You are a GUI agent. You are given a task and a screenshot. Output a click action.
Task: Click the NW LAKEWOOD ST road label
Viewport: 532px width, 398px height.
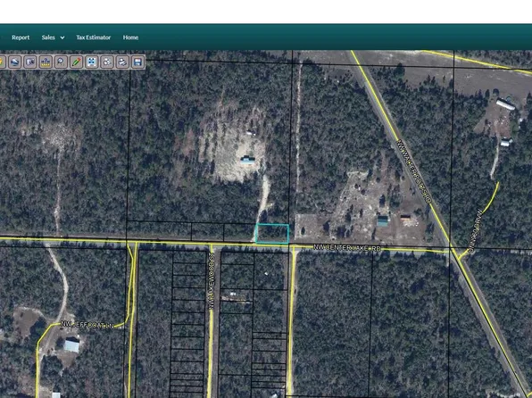(x=211, y=280)
